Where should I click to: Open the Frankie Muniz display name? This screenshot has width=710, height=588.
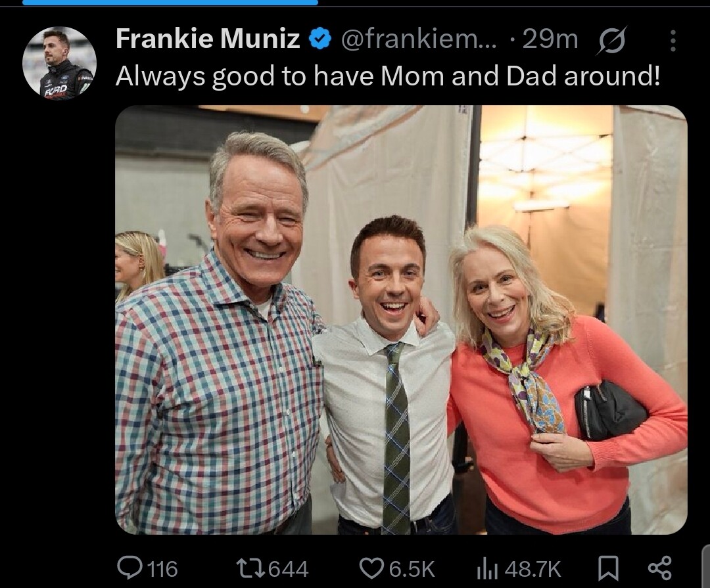tap(208, 39)
